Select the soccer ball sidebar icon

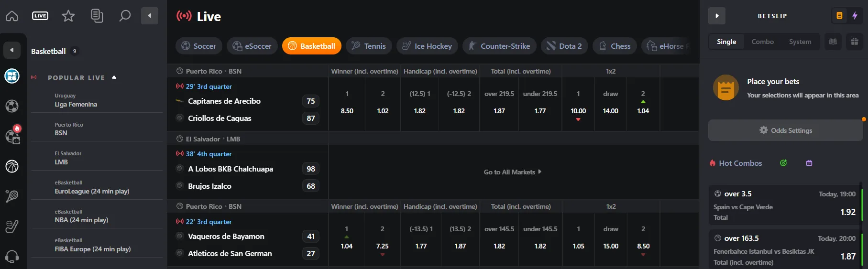coord(12,106)
